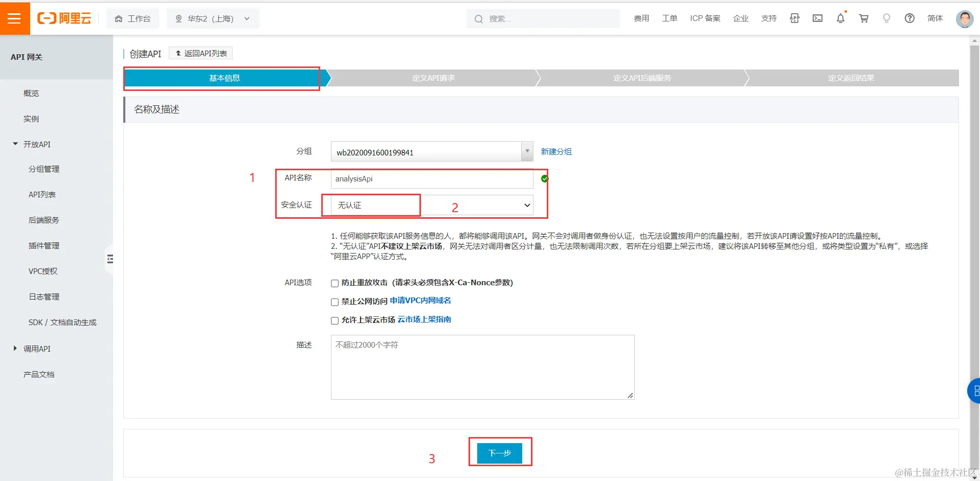Click the page scrollbar up arrow
Screen dimensions: 980x481
tap(974, 41)
